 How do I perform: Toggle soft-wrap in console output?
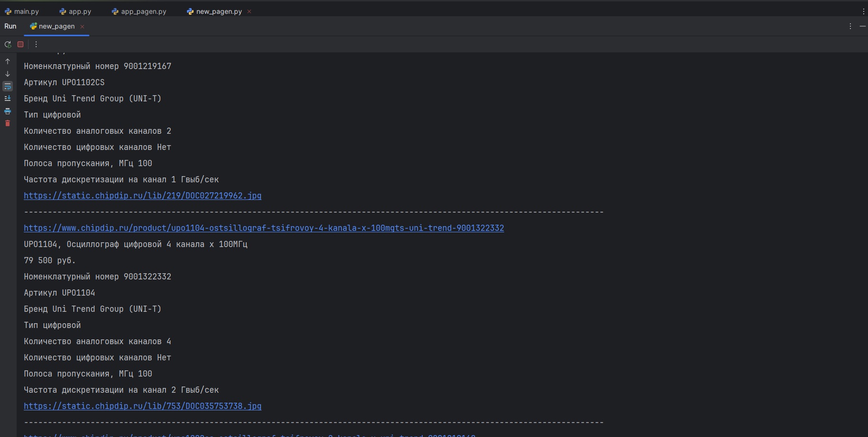8,86
